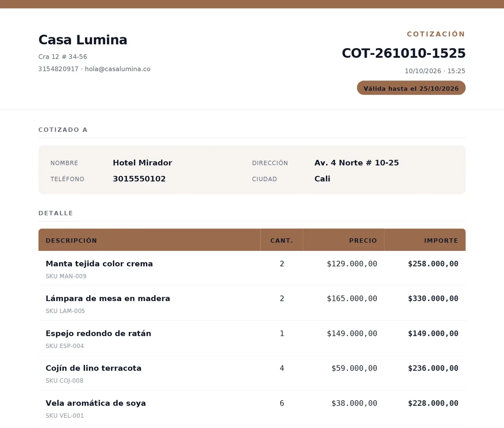The image size is (504, 428).
Task: Click quantity 1 for Espejo row
Action: 282,333
